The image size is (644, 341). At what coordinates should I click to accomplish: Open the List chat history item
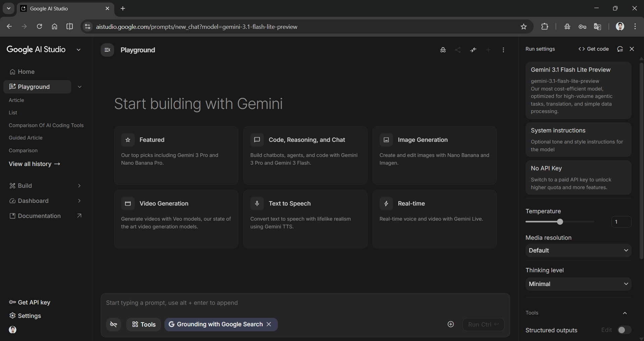[13, 113]
